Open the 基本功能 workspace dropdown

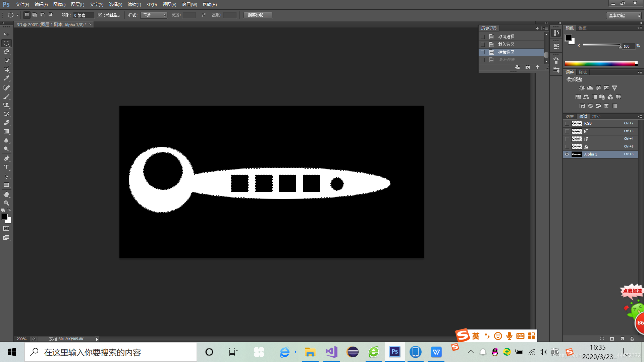[624, 15]
